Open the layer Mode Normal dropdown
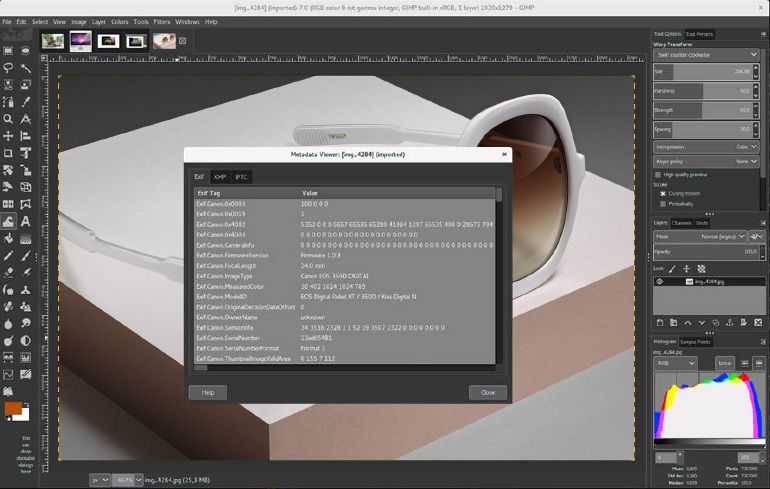Screen dimensions: 770x489 click(700, 237)
